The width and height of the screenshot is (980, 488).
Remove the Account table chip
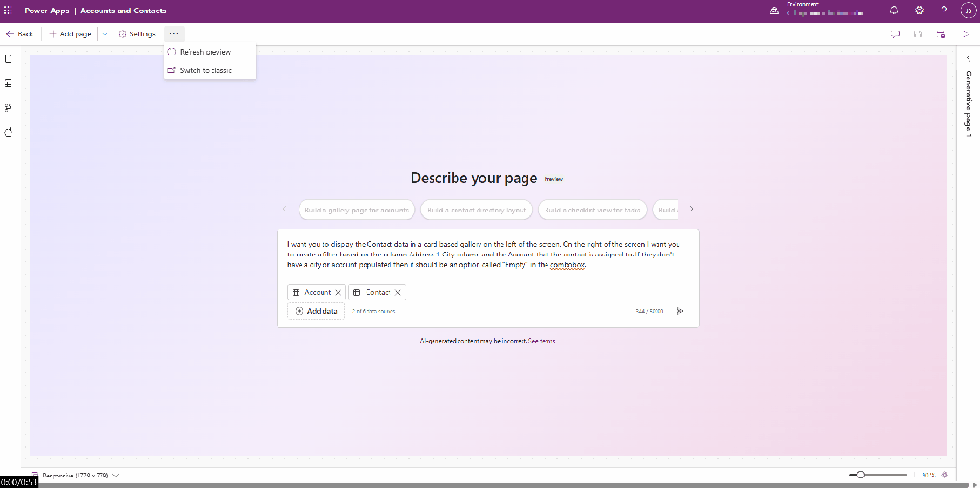pyautogui.click(x=338, y=292)
